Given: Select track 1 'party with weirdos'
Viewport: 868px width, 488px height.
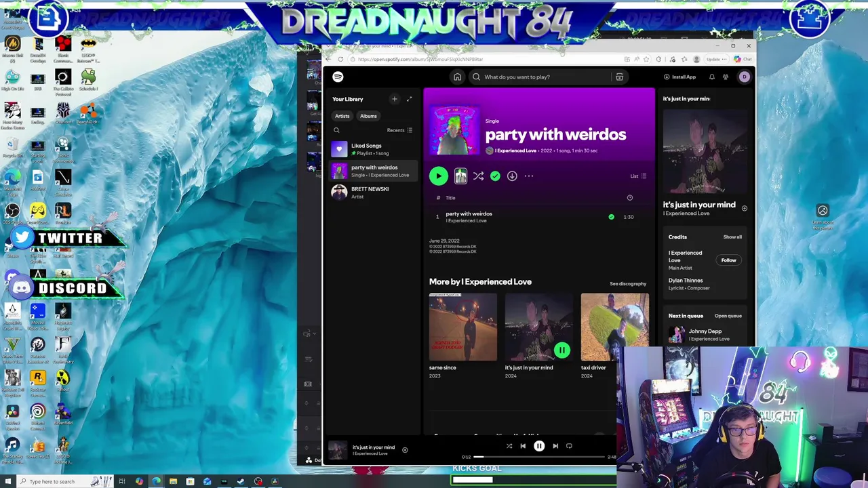Looking at the screenshot, I should click(539, 217).
